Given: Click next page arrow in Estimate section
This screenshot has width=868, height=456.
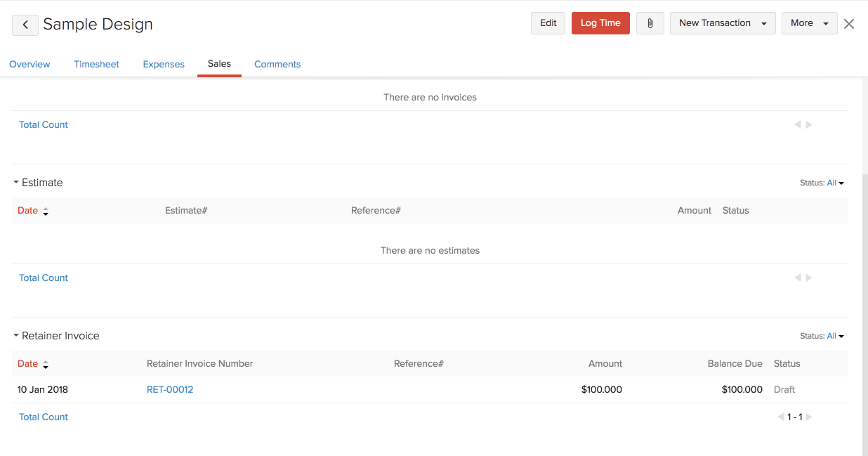Looking at the screenshot, I should (809, 278).
